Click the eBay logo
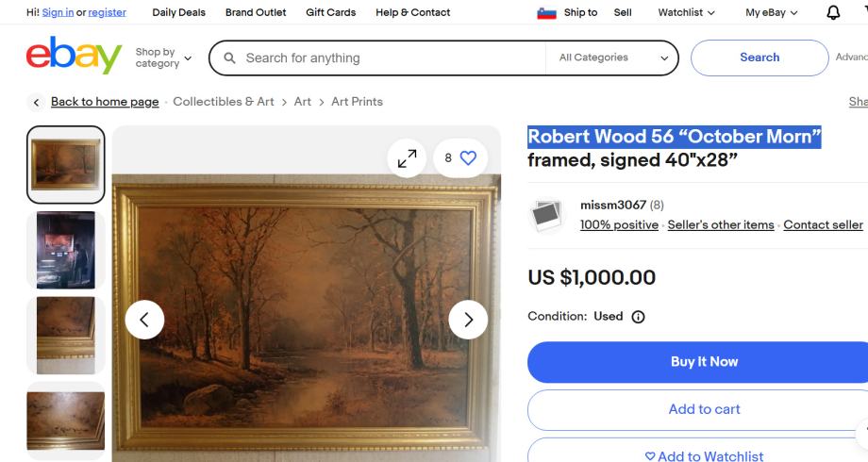 75,58
